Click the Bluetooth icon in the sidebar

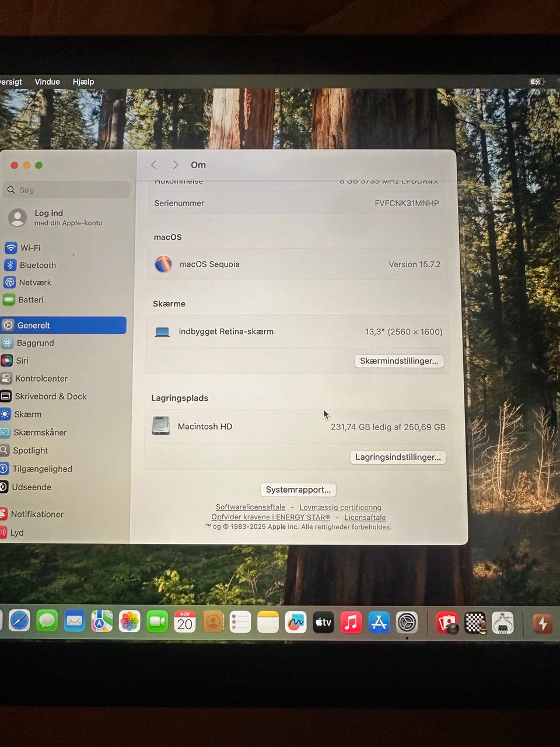pyautogui.click(x=10, y=265)
